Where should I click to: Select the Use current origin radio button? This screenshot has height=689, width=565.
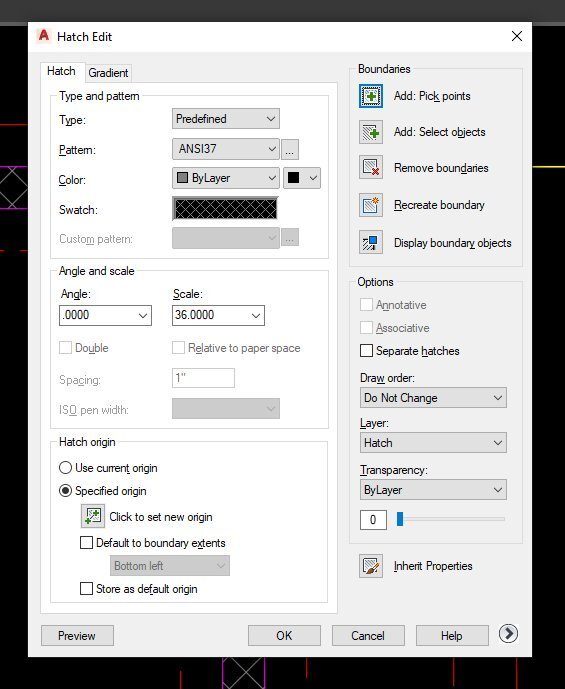tap(65, 468)
